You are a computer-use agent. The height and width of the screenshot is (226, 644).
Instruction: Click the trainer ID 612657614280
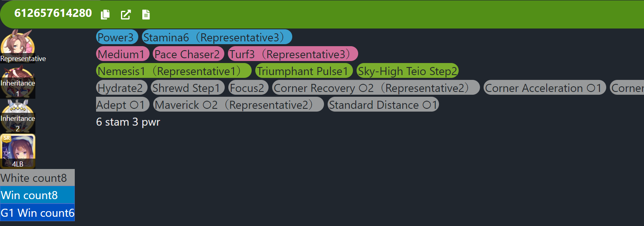point(53,13)
